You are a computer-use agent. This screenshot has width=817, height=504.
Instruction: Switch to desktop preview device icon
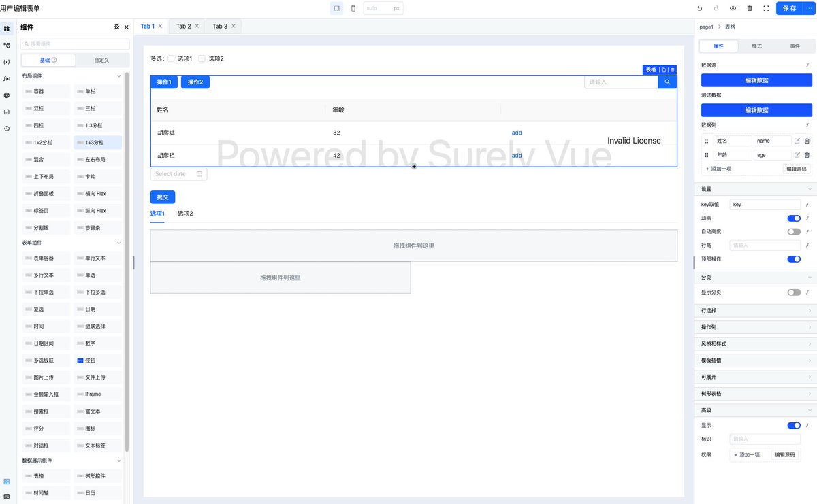(x=336, y=8)
